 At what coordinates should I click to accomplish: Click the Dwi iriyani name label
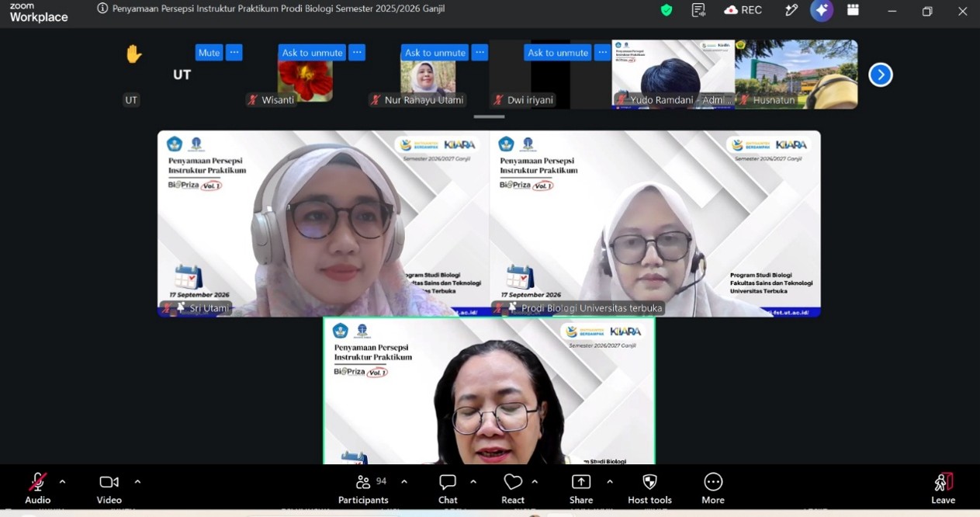(532, 100)
